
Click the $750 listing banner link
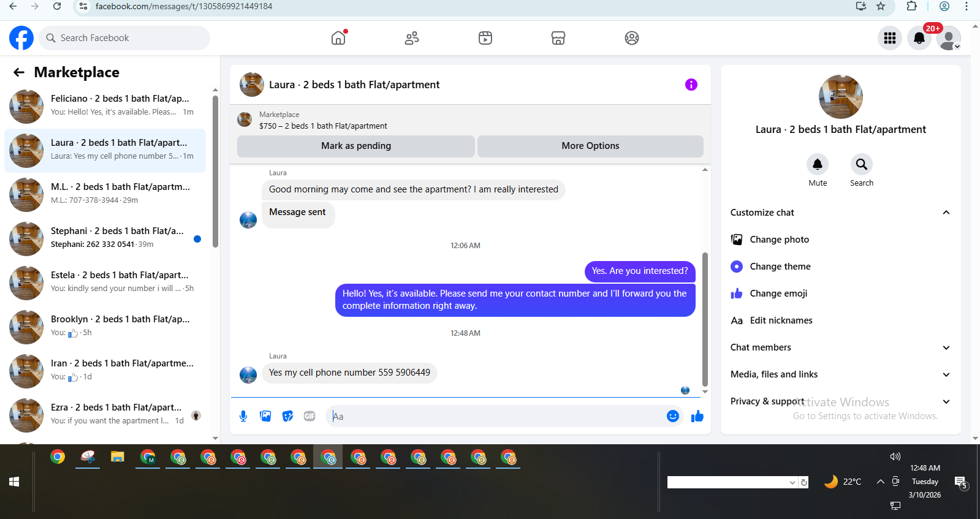coord(323,126)
